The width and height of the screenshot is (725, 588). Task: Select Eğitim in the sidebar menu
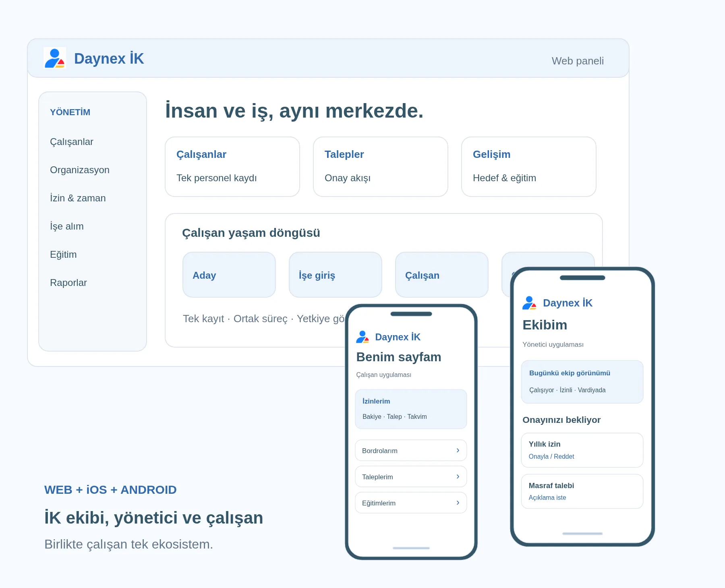tap(63, 255)
